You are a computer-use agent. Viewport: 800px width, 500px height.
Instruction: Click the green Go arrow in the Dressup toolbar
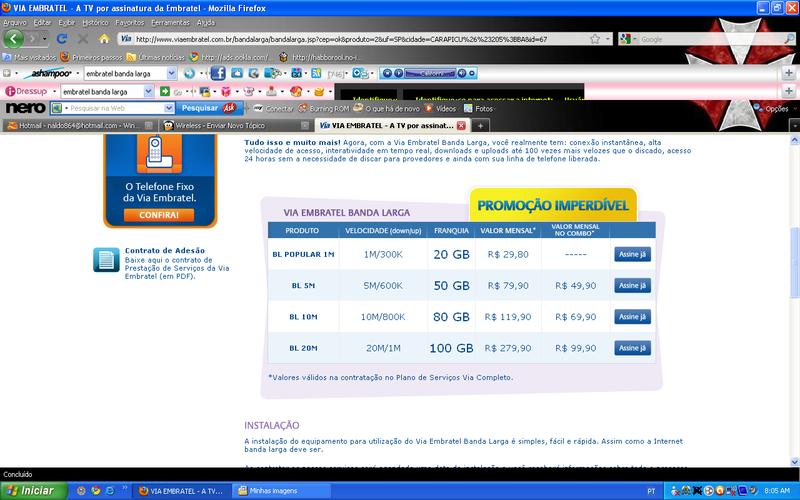click(164, 91)
